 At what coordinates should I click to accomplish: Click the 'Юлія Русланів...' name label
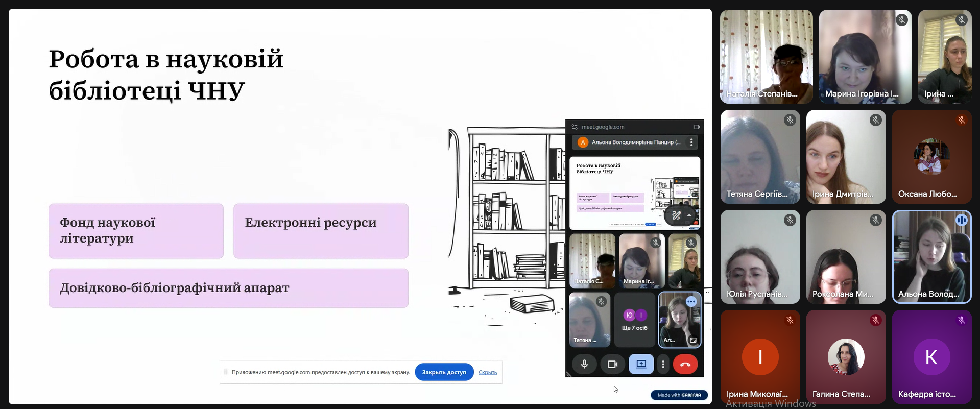(x=757, y=294)
